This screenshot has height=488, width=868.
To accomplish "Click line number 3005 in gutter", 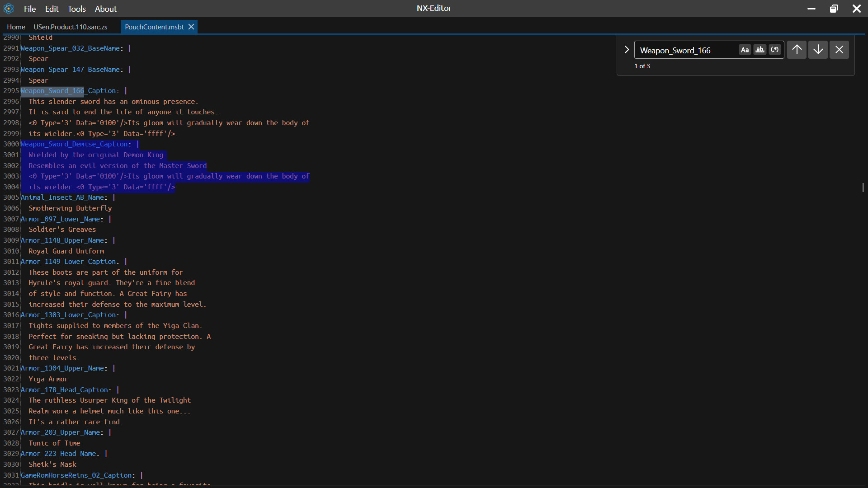I will pos(11,197).
